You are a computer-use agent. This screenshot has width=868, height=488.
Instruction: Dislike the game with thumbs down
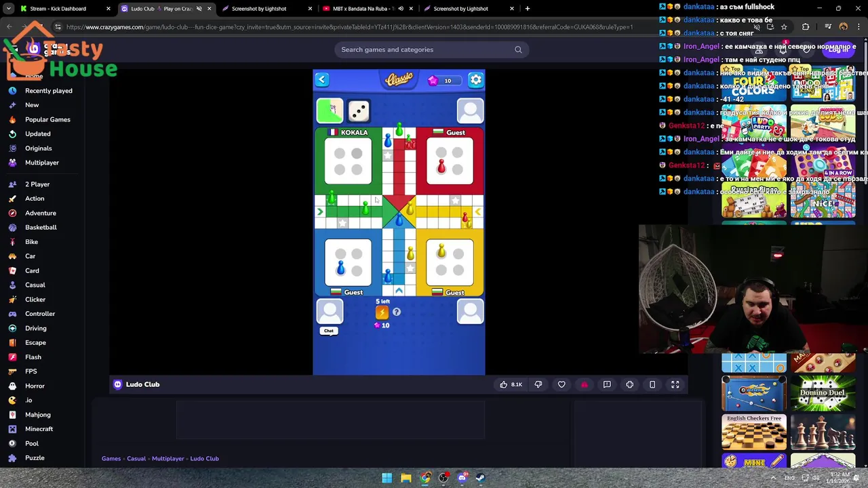click(x=538, y=384)
